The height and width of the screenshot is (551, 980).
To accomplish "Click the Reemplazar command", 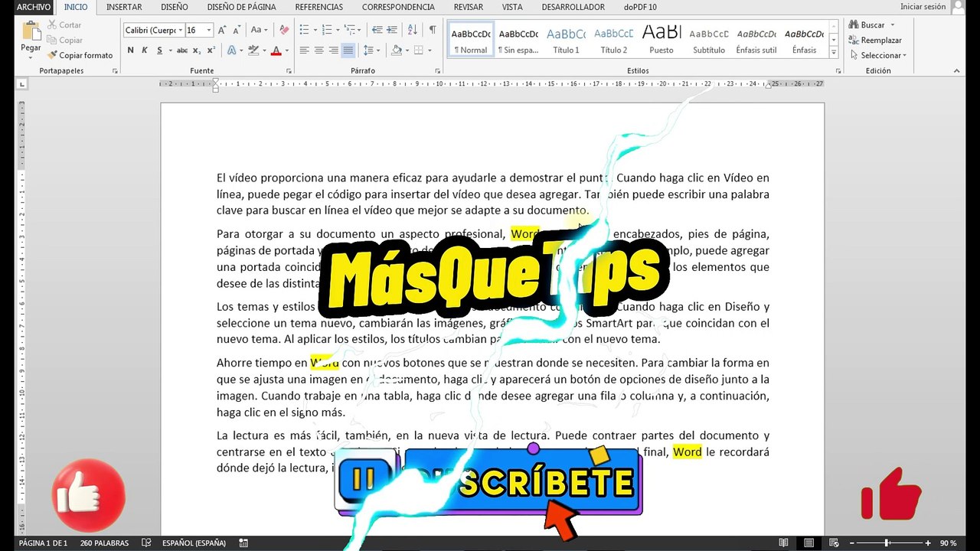I will tap(875, 40).
